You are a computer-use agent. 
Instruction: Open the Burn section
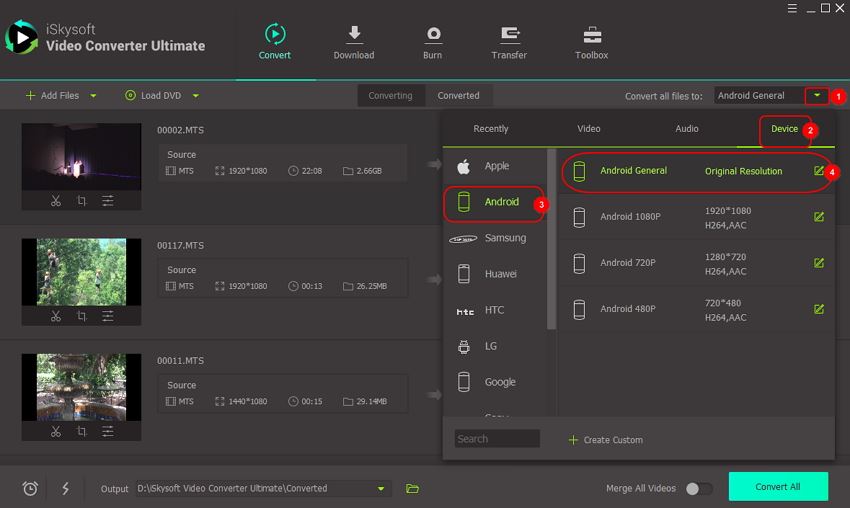[x=433, y=41]
